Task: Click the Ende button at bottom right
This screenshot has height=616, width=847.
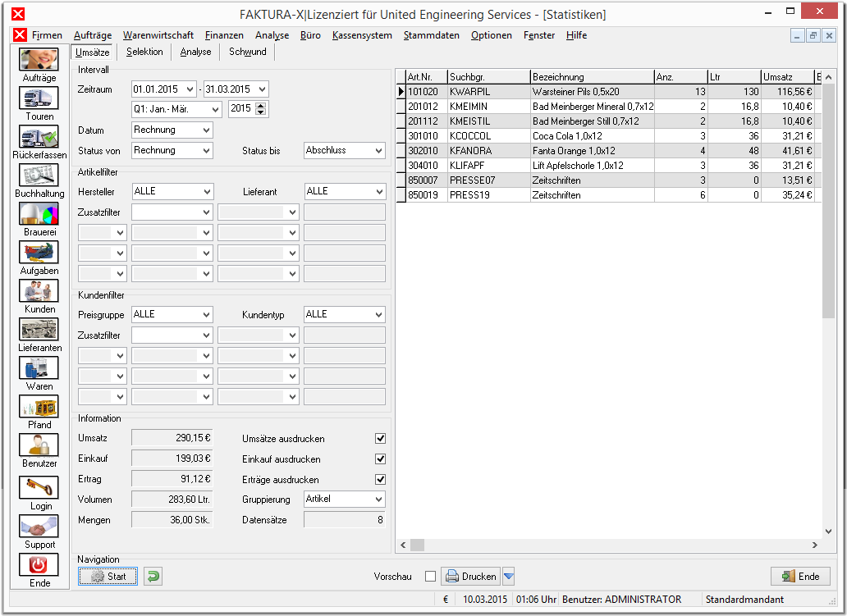Action: click(800, 576)
